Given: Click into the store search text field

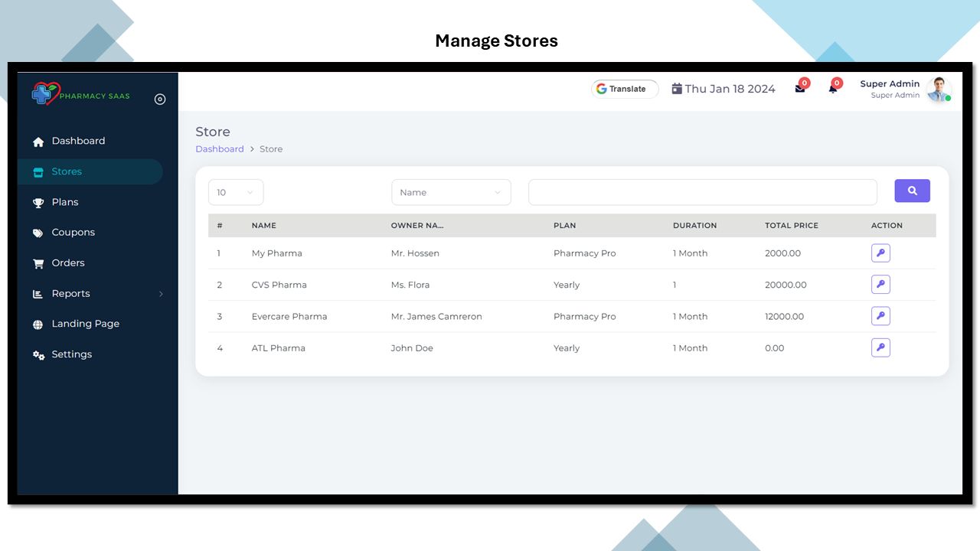Looking at the screenshot, I should pos(702,192).
